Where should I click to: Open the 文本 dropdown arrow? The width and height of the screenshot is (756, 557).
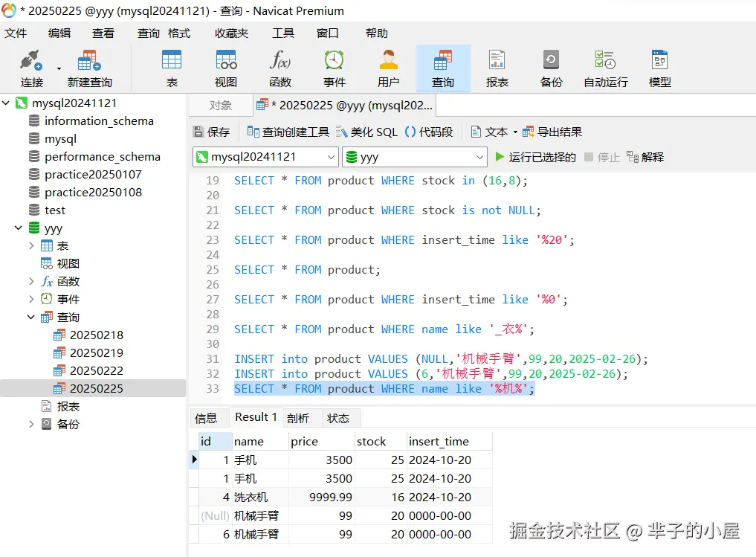(515, 132)
